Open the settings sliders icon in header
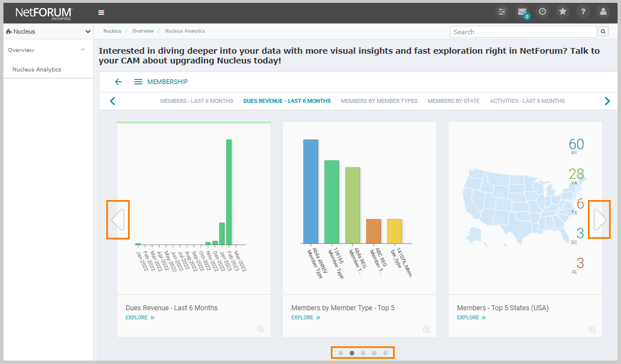 point(502,12)
